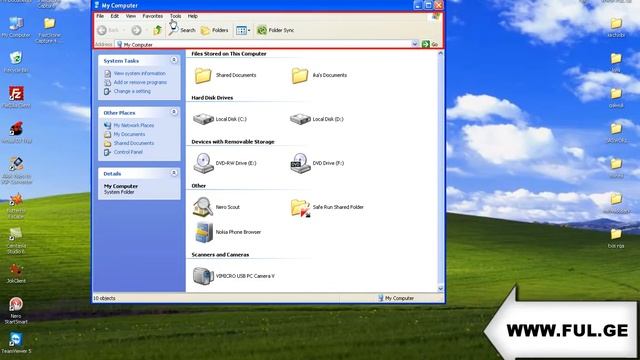Select Local Disk (C:) drive
This screenshot has width=640, height=360.
point(220,119)
